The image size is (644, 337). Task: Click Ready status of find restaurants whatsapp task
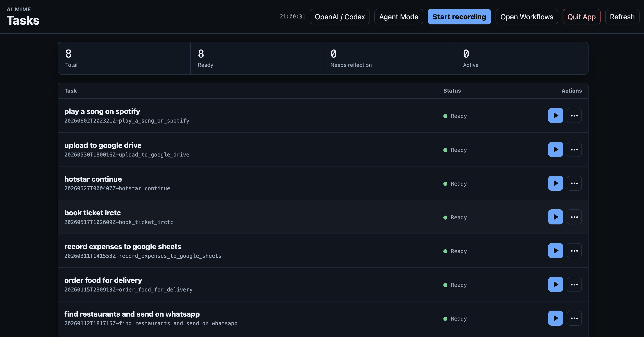455,319
